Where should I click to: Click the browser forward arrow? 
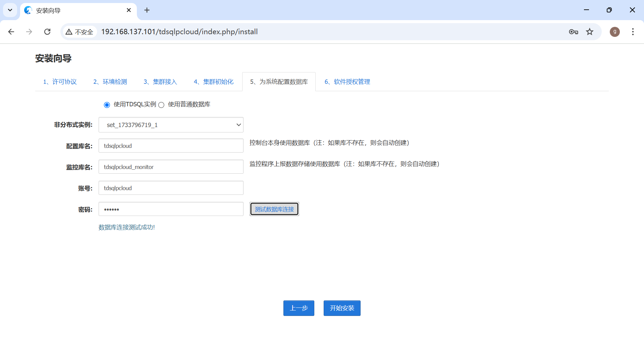pyautogui.click(x=29, y=32)
